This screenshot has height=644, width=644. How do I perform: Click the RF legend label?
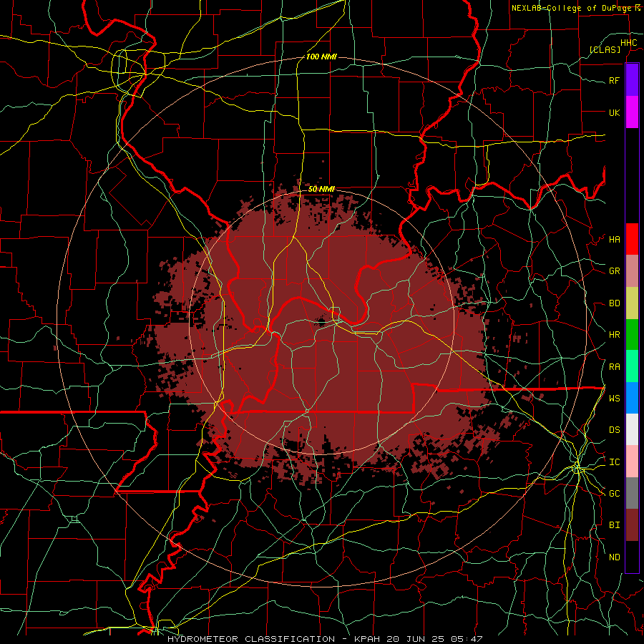pos(614,80)
